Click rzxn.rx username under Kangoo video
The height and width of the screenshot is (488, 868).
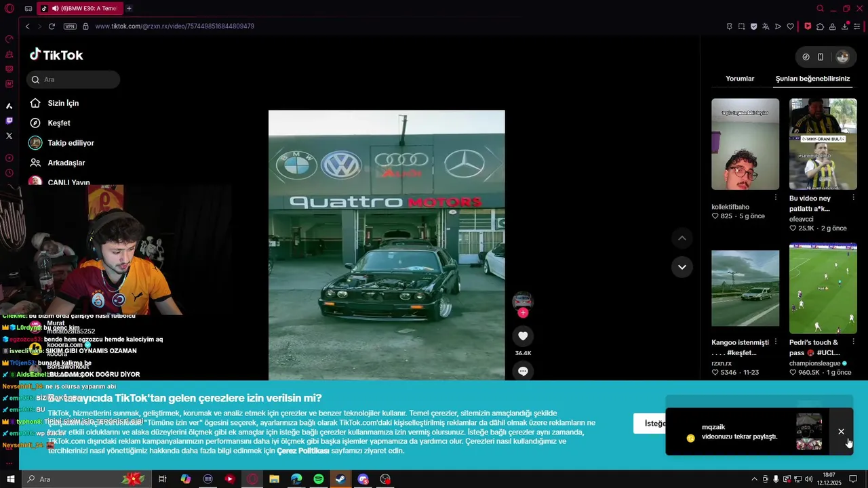coord(722,363)
